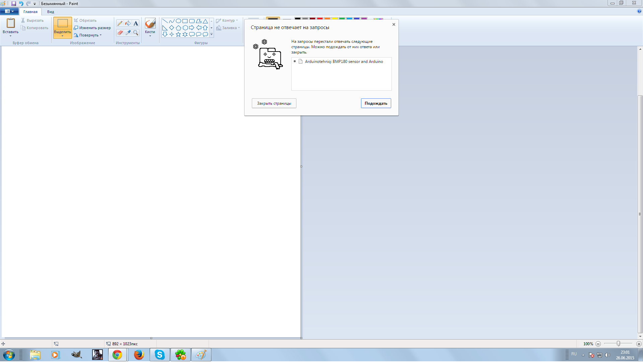
Task: Pick the Color picker eyedropper tool
Action: (x=128, y=32)
